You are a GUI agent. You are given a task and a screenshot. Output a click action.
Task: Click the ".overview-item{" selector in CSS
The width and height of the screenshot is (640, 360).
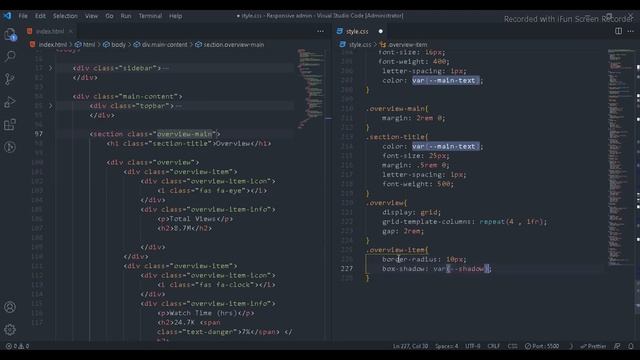point(397,250)
